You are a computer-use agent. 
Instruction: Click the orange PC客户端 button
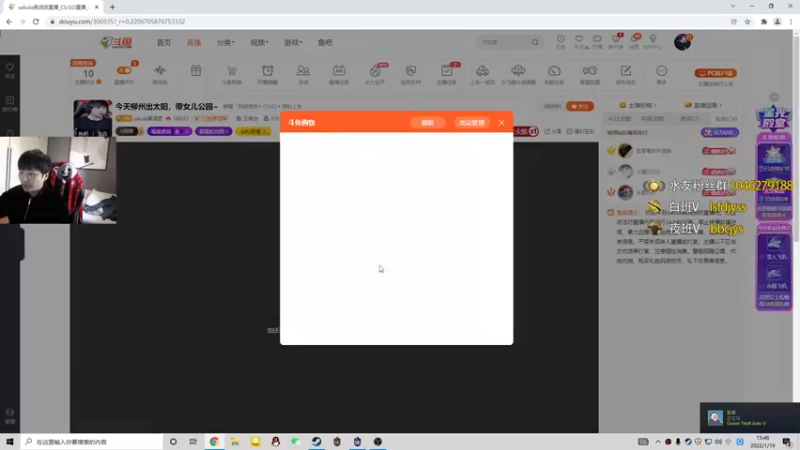tap(715, 73)
